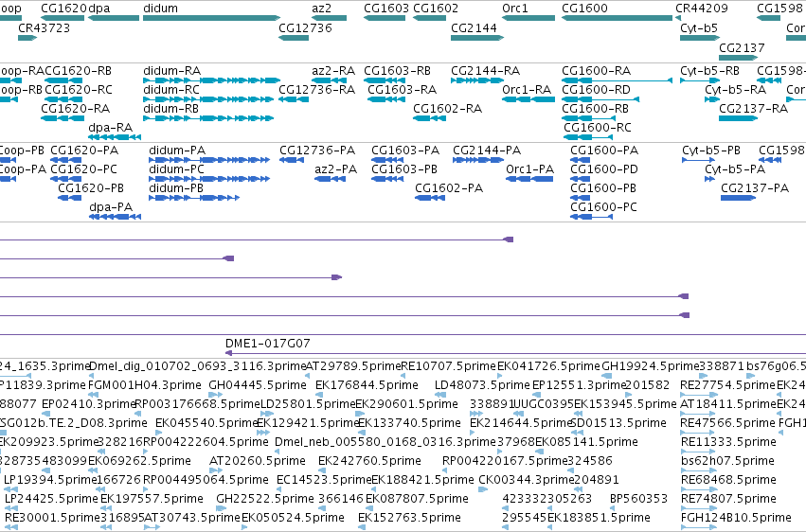Select the RE27754.5prime EST label

coord(726,384)
